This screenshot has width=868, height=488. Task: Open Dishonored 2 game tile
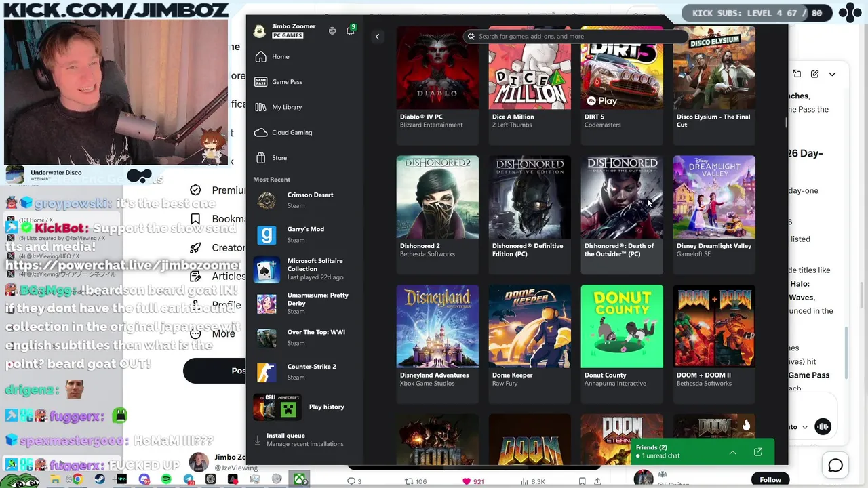(437, 215)
